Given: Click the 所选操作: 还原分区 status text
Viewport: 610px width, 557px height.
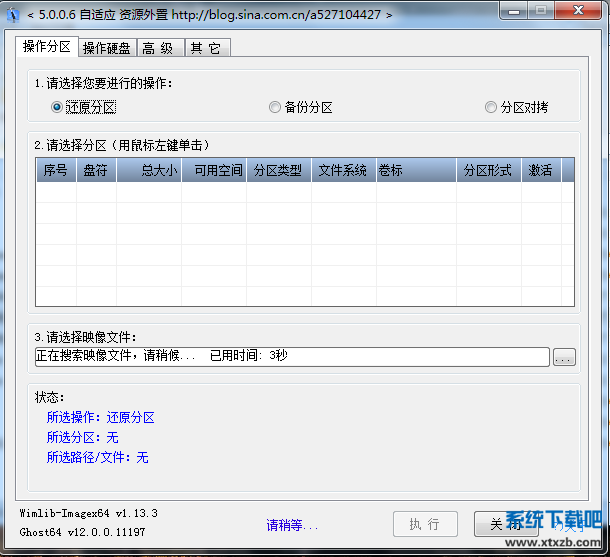Looking at the screenshot, I should tap(100, 417).
